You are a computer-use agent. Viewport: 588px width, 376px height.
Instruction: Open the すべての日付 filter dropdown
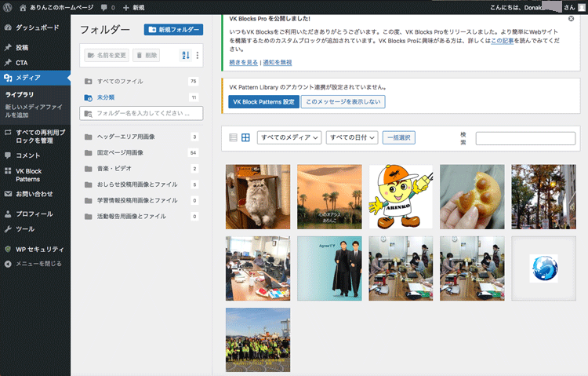click(352, 137)
